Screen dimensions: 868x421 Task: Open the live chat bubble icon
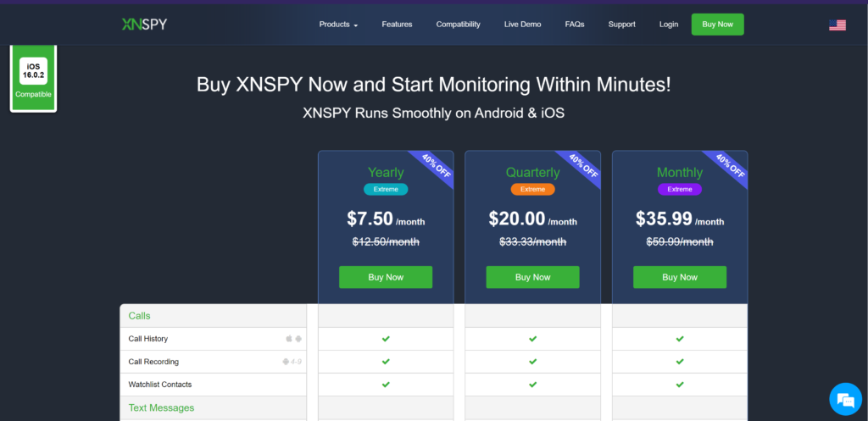point(845,399)
